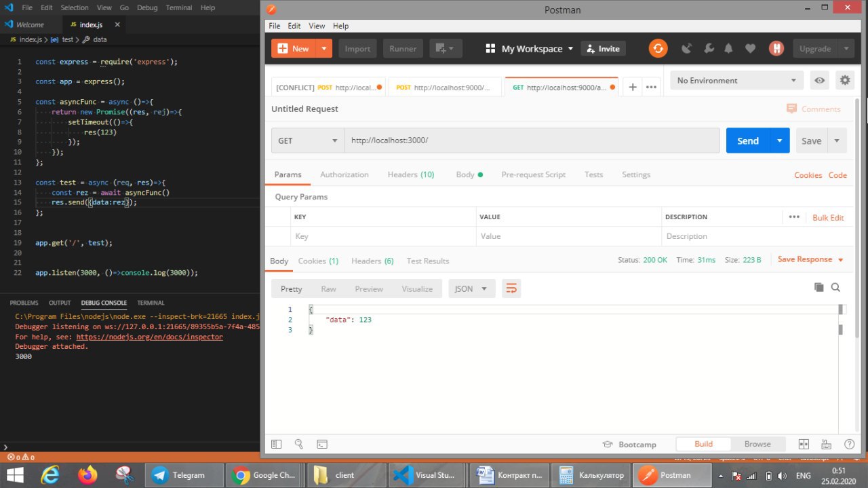Open the GET method dropdown

click(x=308, y=140)
